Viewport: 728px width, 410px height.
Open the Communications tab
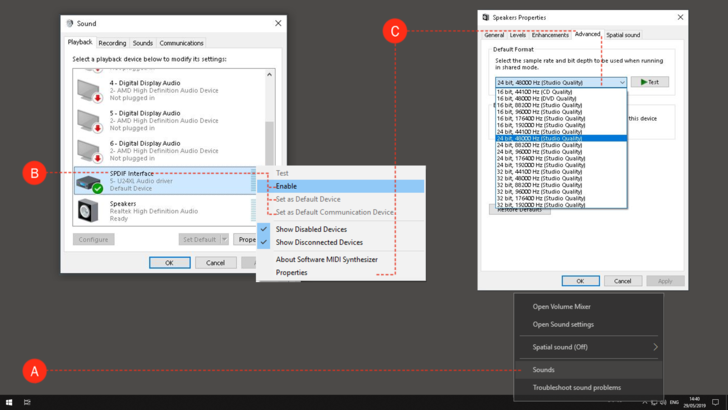pyautogui.click(x=182, y=43)
